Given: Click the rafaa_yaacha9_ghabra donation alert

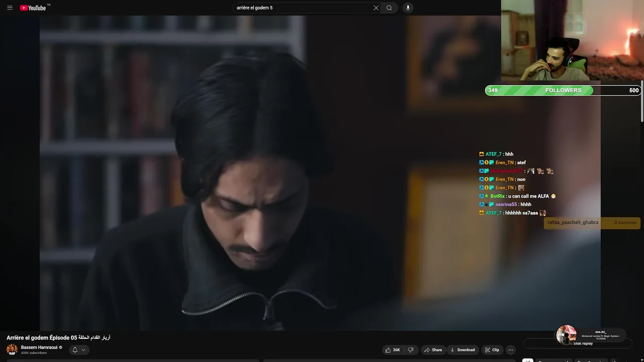Looking at the screenshot, I should (x=592, y=223).
